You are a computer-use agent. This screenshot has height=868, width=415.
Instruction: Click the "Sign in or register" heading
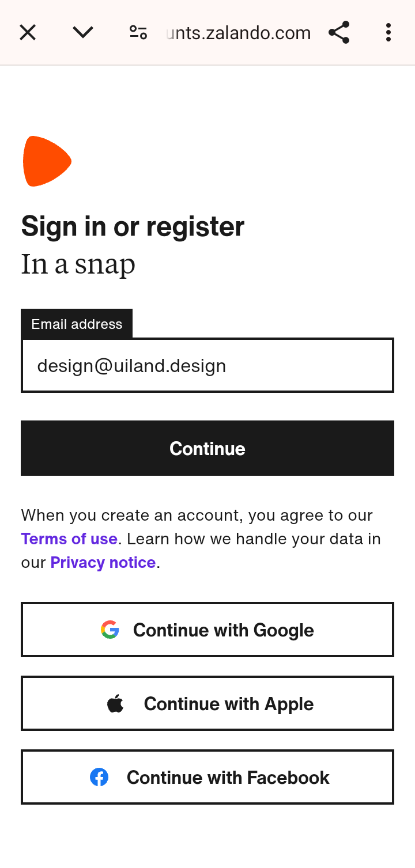pos(133,226)
